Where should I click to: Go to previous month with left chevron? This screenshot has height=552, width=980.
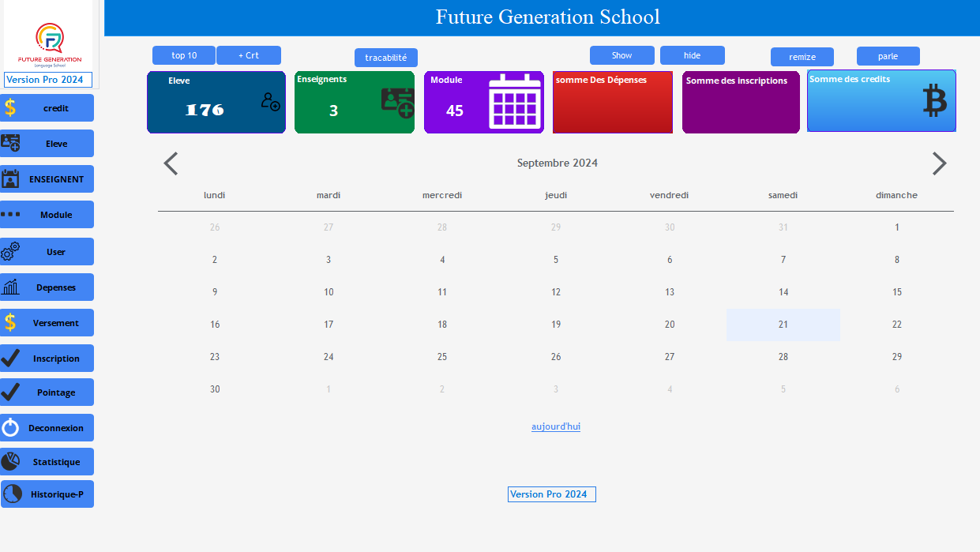171,163
